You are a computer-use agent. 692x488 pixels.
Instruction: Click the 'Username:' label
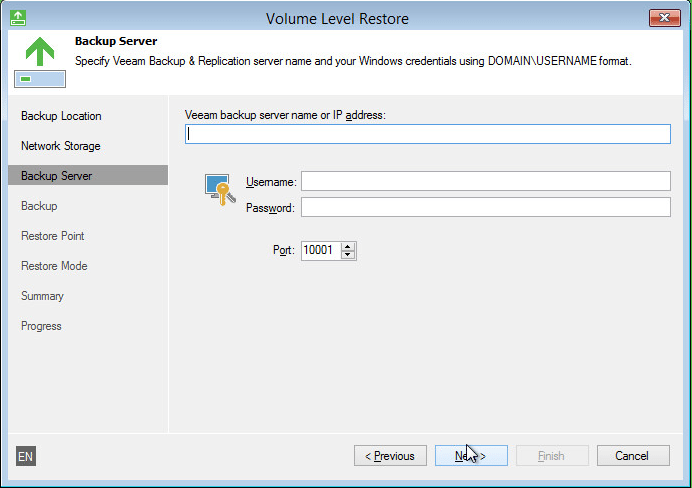tap(271, 182)
